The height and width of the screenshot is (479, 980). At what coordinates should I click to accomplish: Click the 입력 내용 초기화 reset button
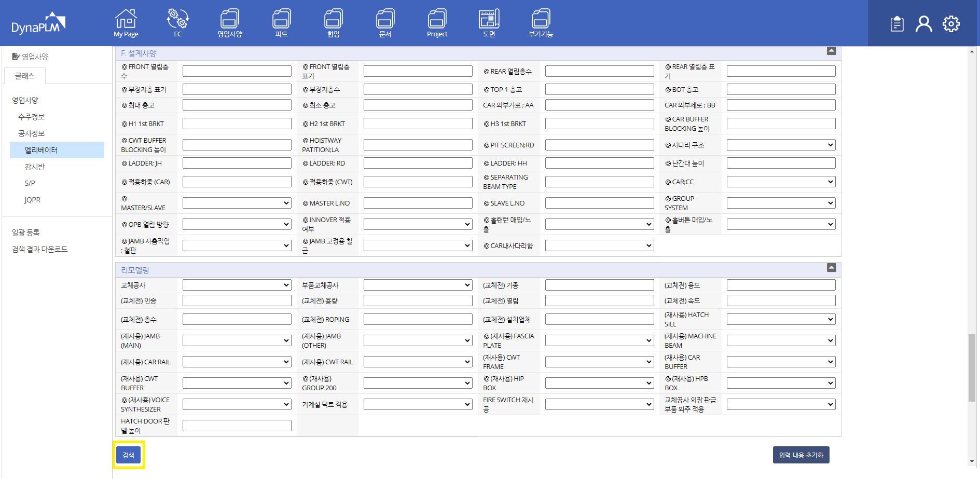click(x=801, y=455)
